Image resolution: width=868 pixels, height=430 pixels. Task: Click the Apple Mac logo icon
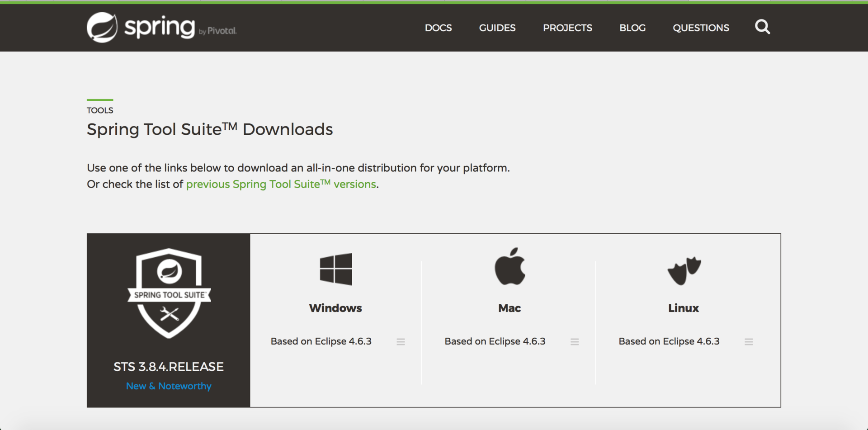tap(509, 267)
